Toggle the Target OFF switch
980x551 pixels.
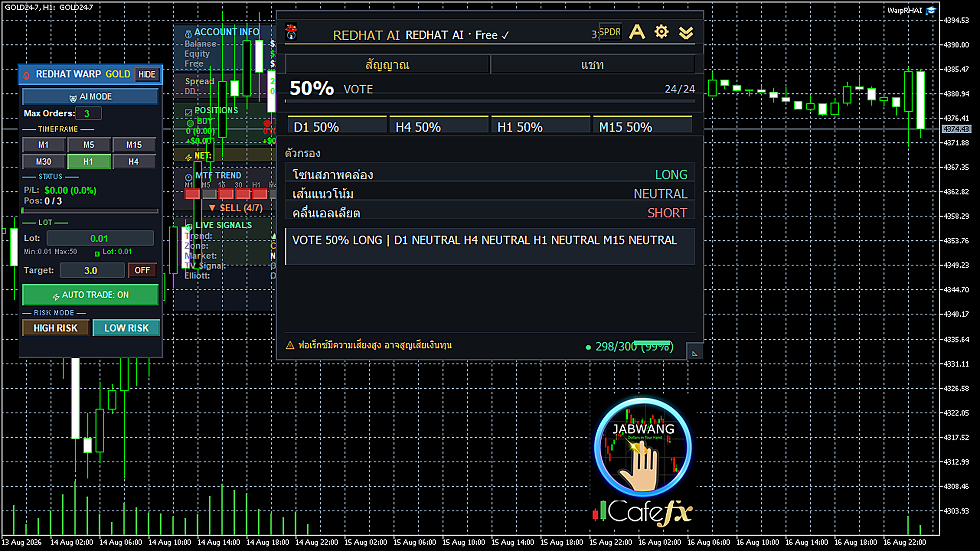(142, 270)
